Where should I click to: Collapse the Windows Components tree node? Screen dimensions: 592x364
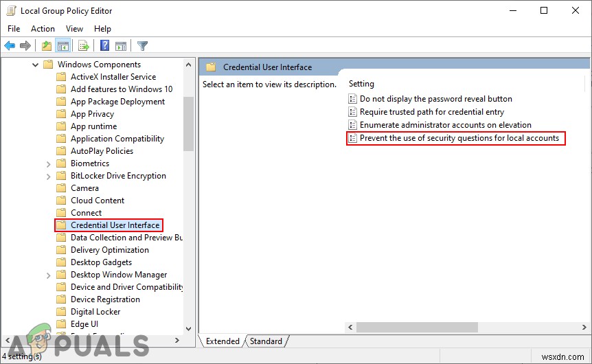tap(35, 65)
